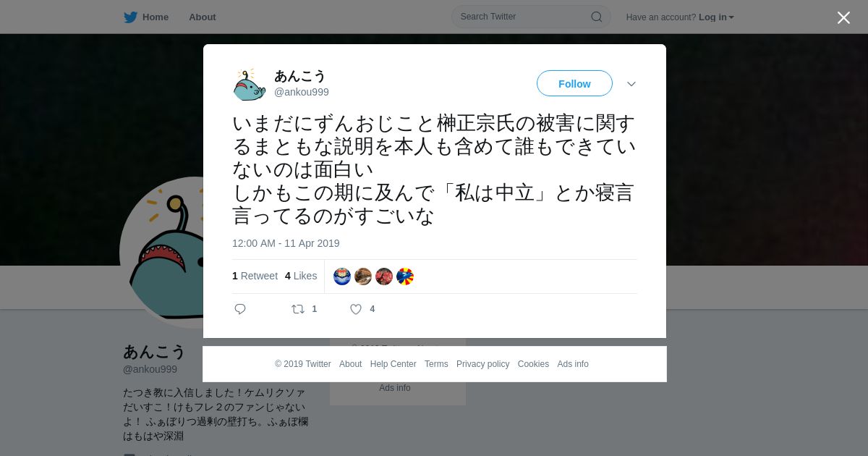Close the tweet overlay with the X
Image resolution: width=868 pixels, height=456 pixels.
point(843,17)
